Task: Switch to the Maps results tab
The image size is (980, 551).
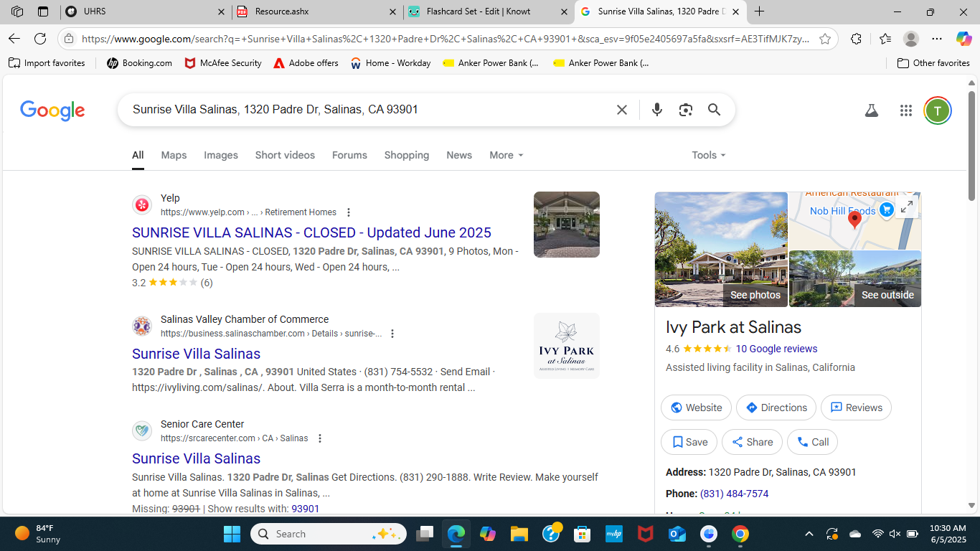Action: pyautogui.click(x=174, y=155)
